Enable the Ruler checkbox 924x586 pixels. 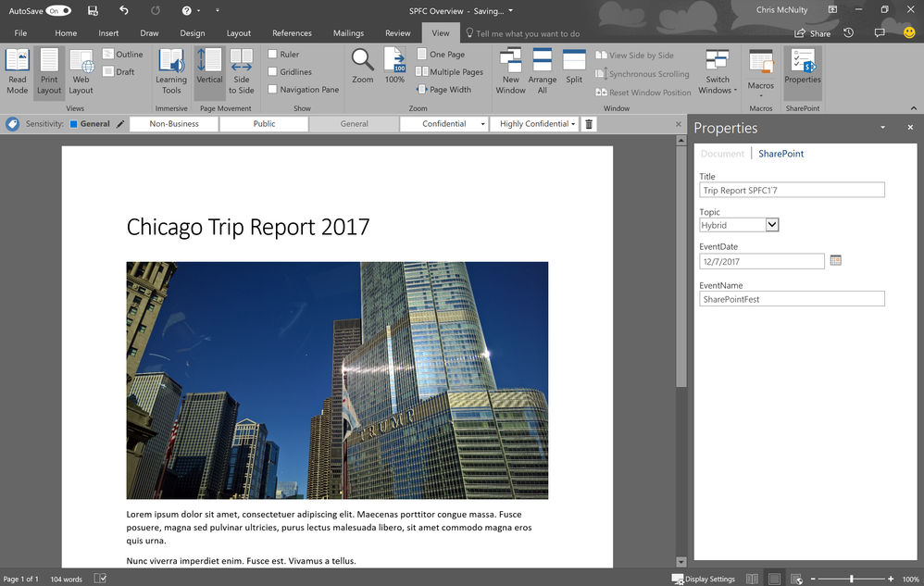coord(273,55)
